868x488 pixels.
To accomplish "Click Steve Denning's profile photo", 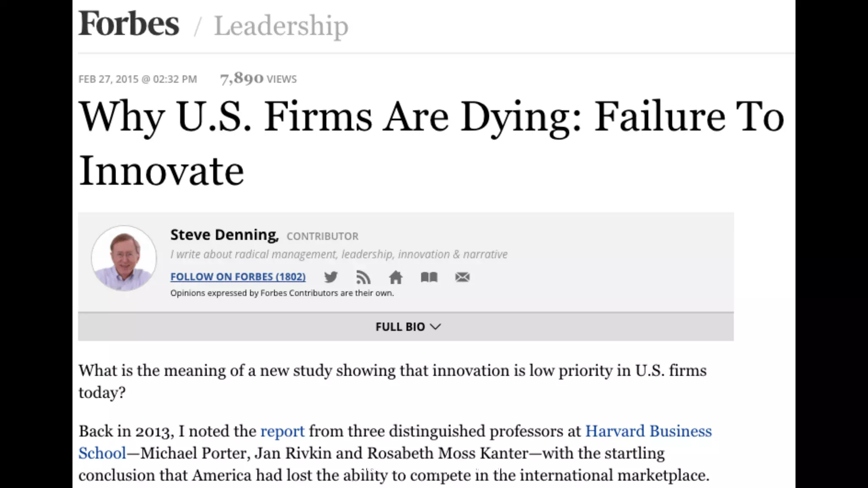I will click(x=124, y=258).
